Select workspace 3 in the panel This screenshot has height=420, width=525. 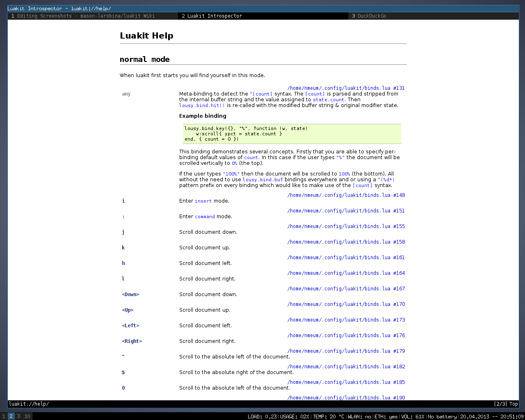point(18,416)
